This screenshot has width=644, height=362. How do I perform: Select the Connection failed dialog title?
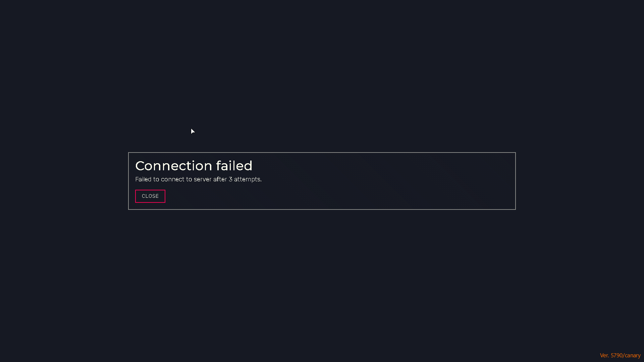[x=194, y=166]
